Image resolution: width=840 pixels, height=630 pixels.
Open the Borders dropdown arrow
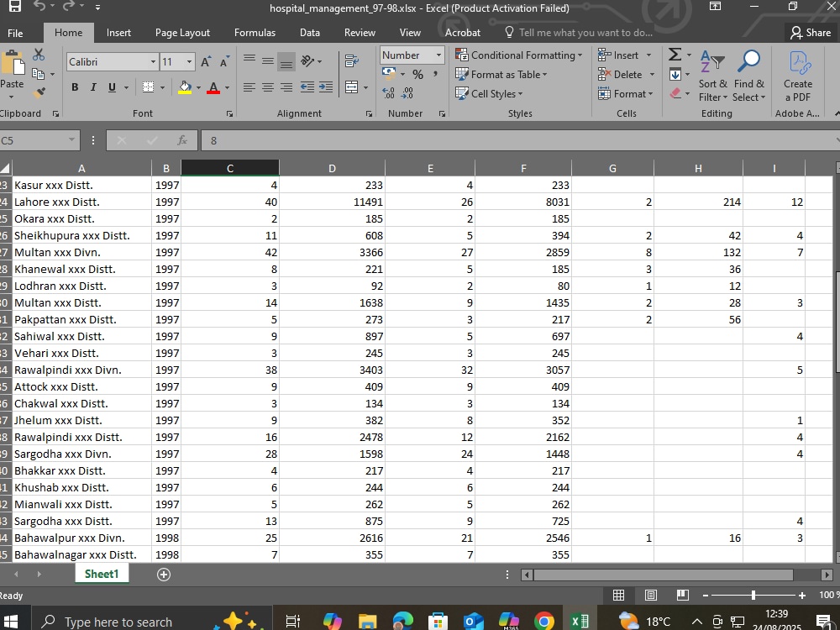pyautogui.click(x=162, y=87)
